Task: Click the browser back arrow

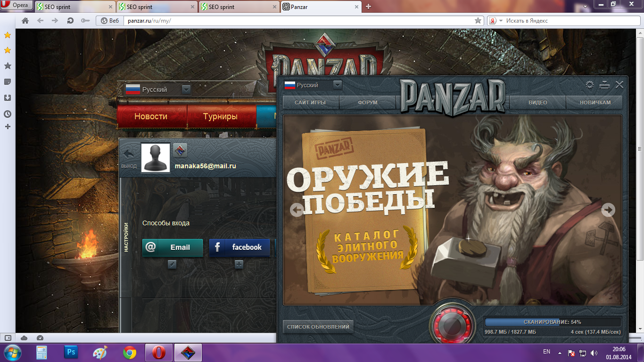Action: (x=40, y=21)
